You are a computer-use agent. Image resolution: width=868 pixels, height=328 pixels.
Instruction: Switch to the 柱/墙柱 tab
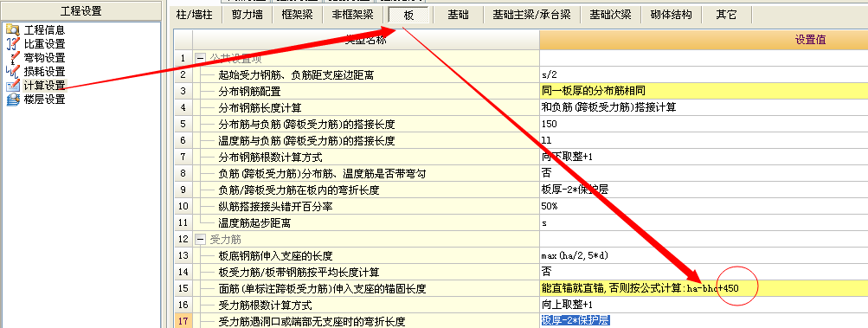[x=195, y=15]
